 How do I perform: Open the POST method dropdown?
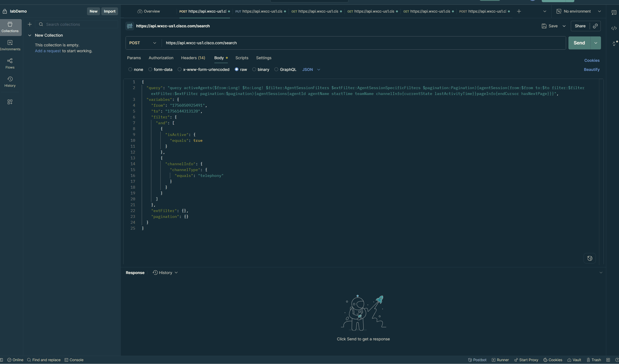[143, 43]
